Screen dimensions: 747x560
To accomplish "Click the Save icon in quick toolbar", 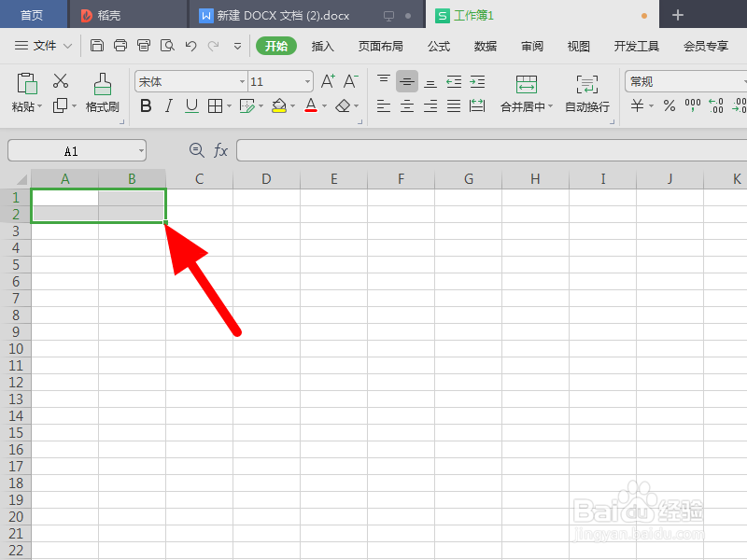I will 97,46.
